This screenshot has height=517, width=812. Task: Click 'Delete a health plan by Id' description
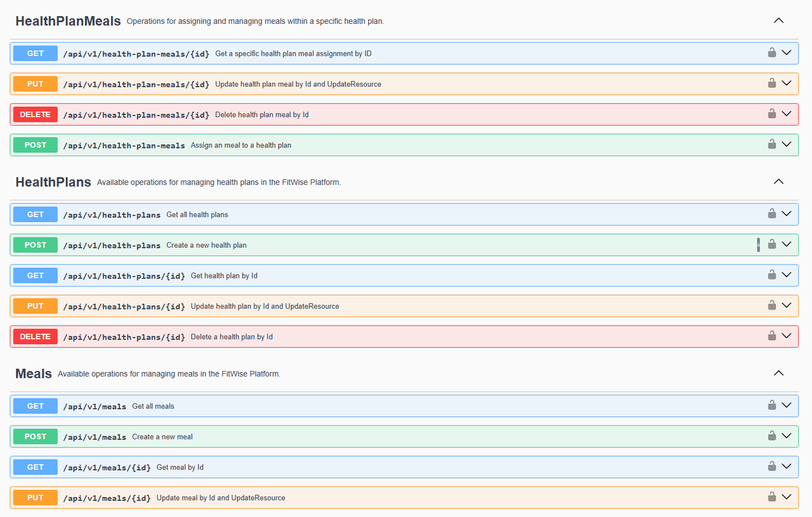coord(231,337)
